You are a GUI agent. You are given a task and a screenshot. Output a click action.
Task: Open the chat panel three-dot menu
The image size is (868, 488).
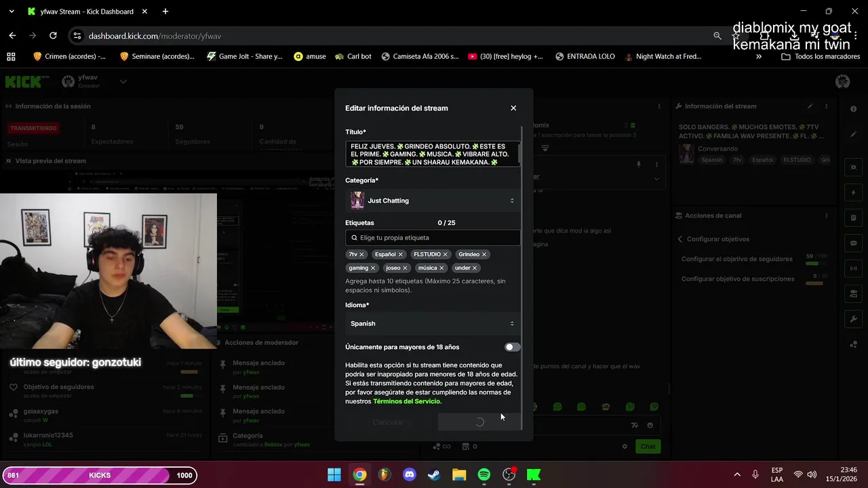pos(659,106)
